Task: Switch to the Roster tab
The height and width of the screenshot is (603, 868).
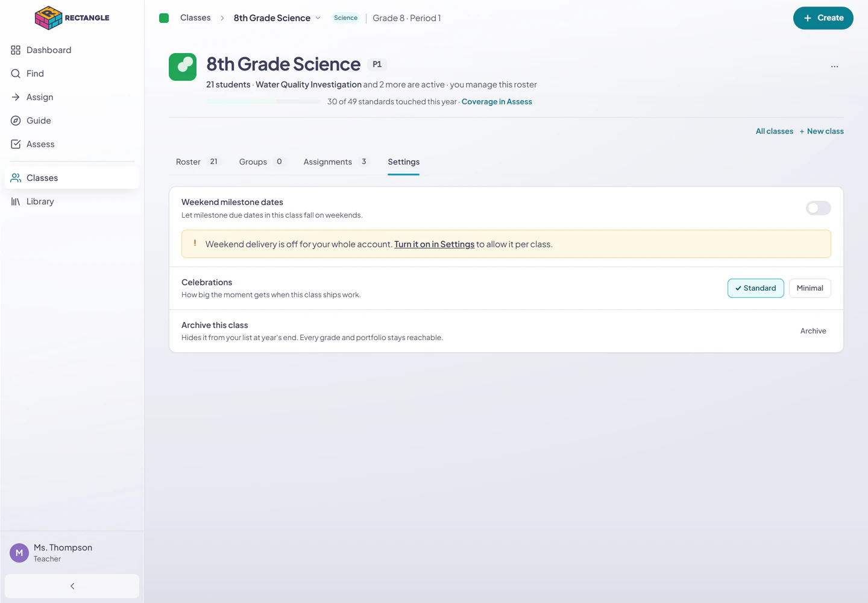Action: 198,162
